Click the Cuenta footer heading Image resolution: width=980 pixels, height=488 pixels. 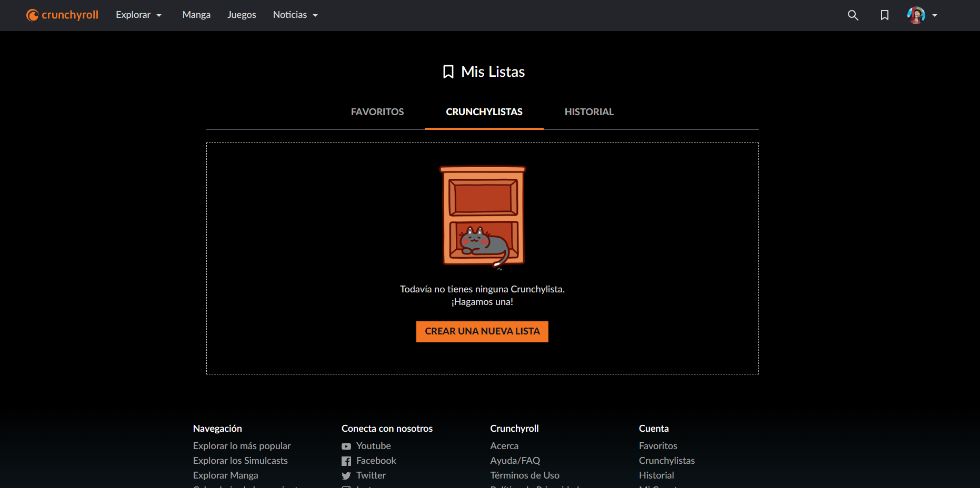(654, 429)
